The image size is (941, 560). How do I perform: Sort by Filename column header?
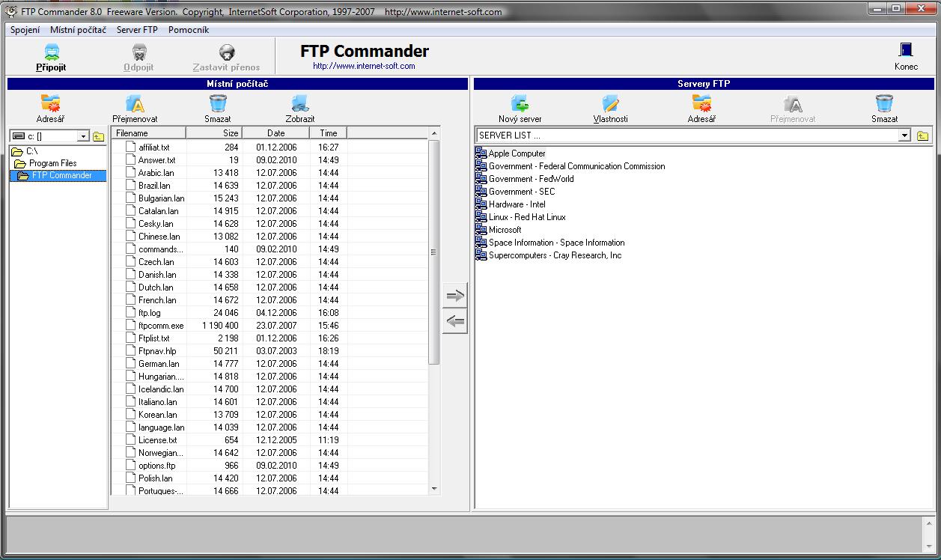[148, 133]
